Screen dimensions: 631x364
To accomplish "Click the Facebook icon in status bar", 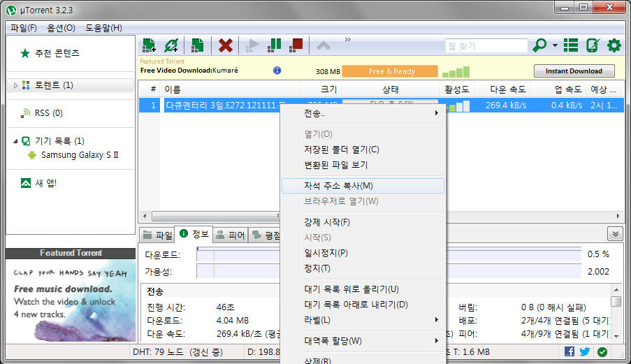I will pos(570,351).
